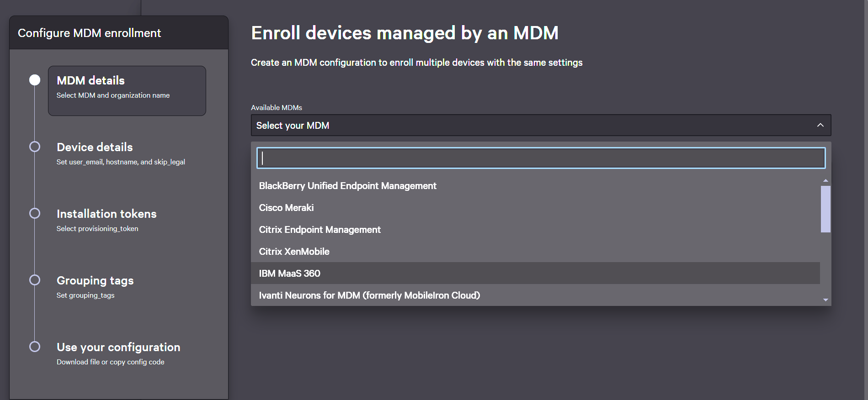Click the Device details step circle
Screen dimensions: 868x400
[x=35, y=147]
